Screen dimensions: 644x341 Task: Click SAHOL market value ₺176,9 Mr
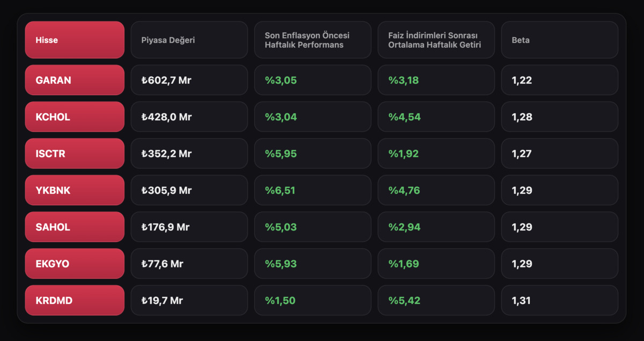tap(189, 227)
